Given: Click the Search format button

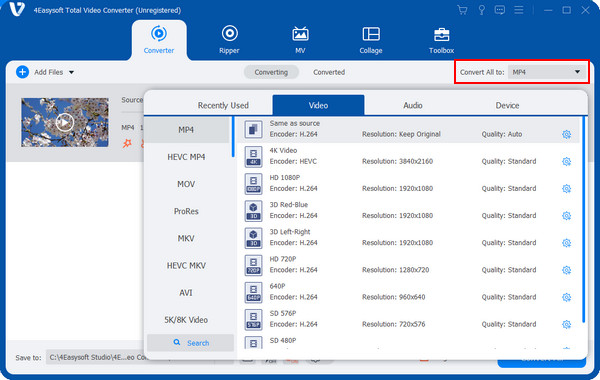Looking at the screenshot, I should pyautogui.click(x=191, y=343).
